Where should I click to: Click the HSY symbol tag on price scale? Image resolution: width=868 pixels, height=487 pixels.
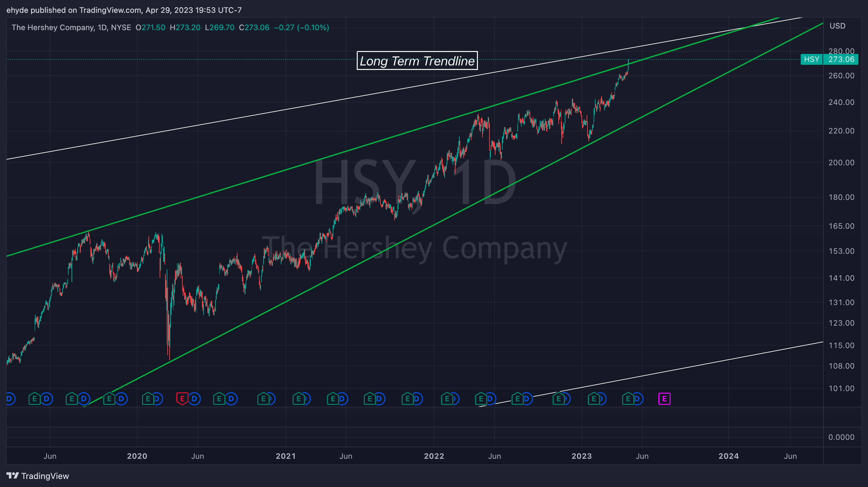[811, 59]
